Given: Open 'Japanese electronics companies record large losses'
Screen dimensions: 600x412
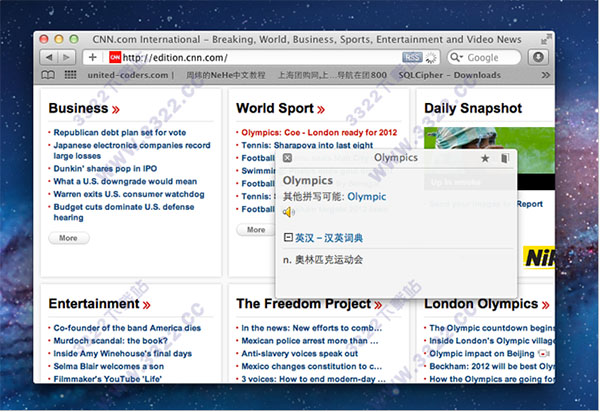Looking at the screenshot, I should coord(132,150).
